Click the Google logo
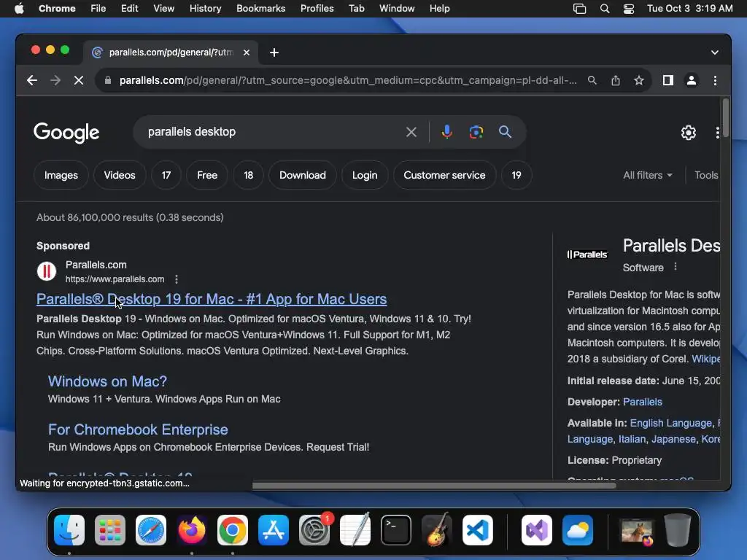Image resolution: width=747 pixels, height=560 pixels. point(66,133)
